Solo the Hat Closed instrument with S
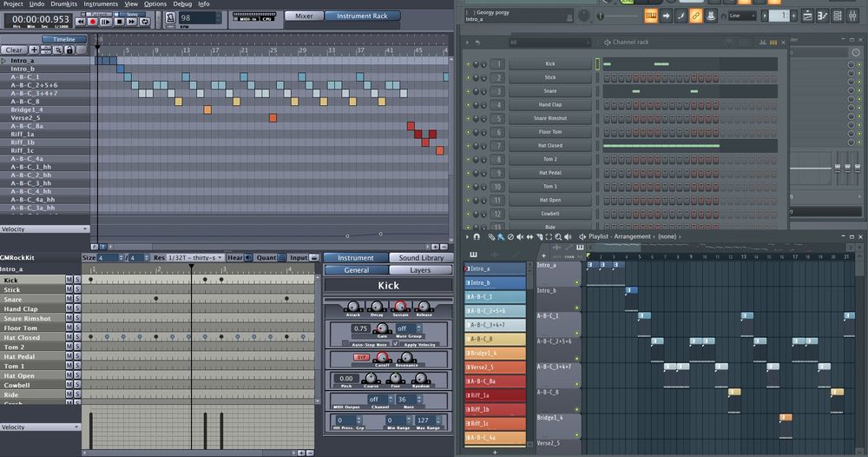The width and height of the screenshot is (868, 457). point(77,337)
